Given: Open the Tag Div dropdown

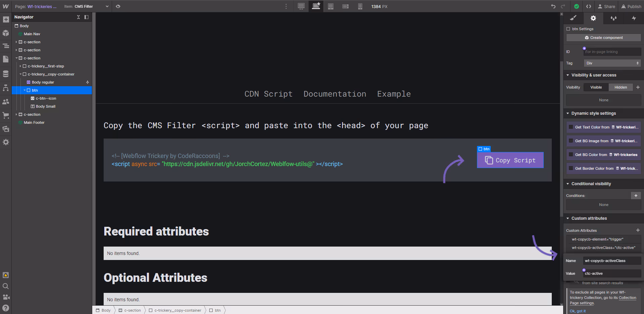Looking at the screenshot, I should click(612, 63).
